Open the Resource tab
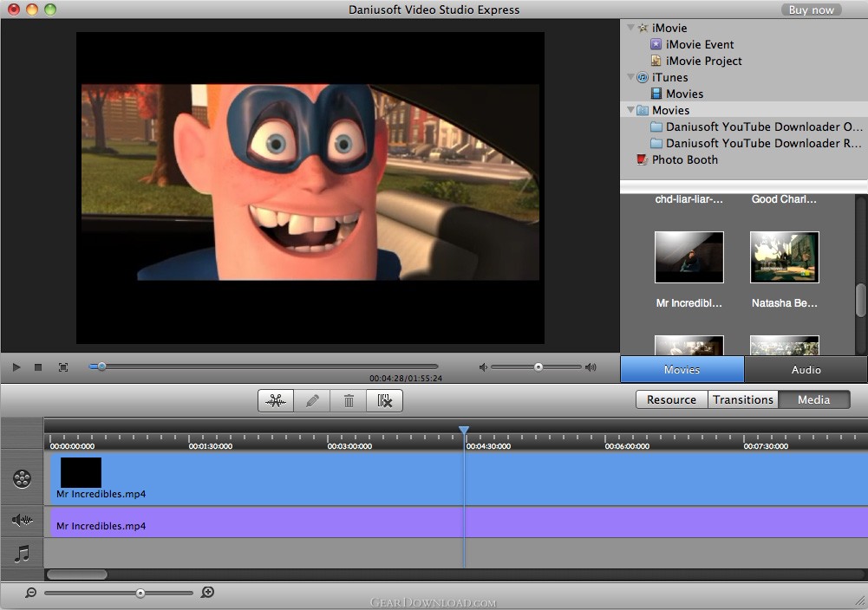This screenshot has height=610, width=868. click(671, 399)
